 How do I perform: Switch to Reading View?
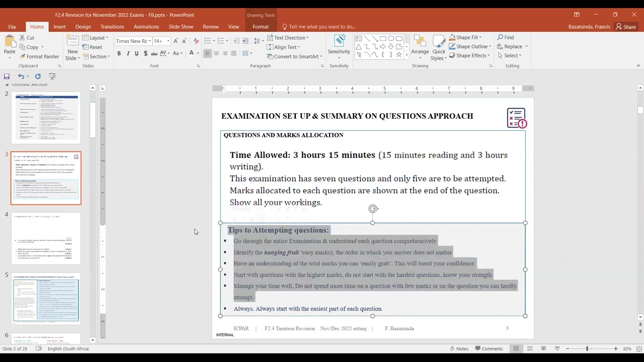click(543, 349)
